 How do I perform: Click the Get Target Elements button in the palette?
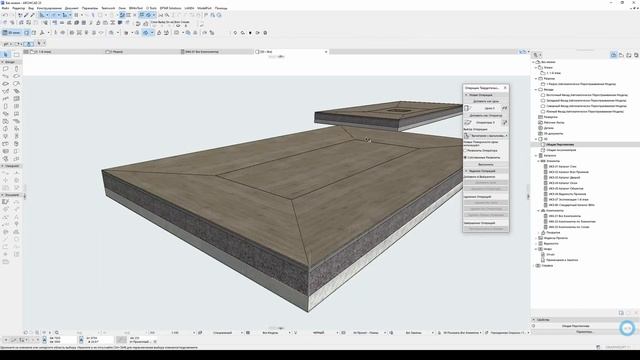pos(486,101)
